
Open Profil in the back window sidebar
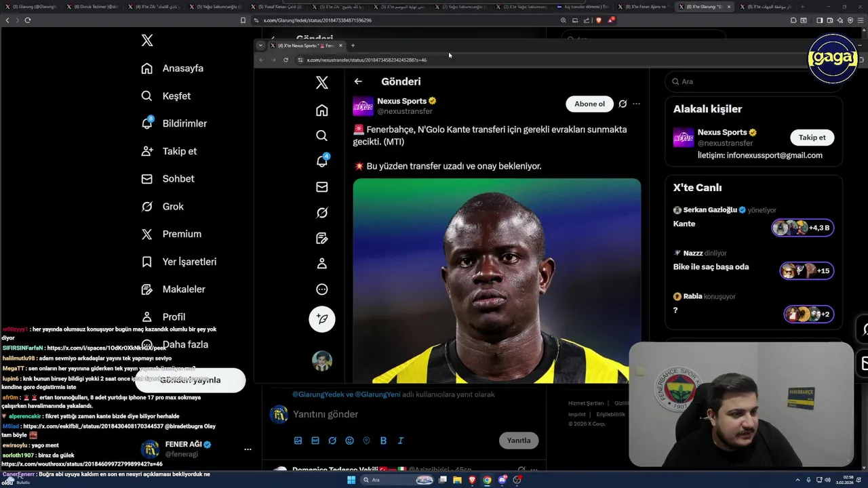(163, 317)
